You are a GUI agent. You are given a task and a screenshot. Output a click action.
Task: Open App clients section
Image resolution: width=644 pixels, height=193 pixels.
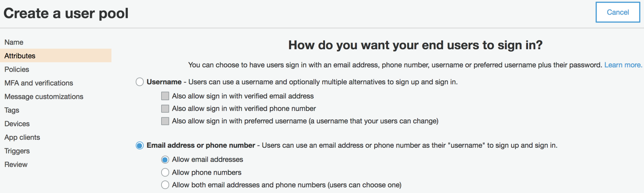(22, 137)
